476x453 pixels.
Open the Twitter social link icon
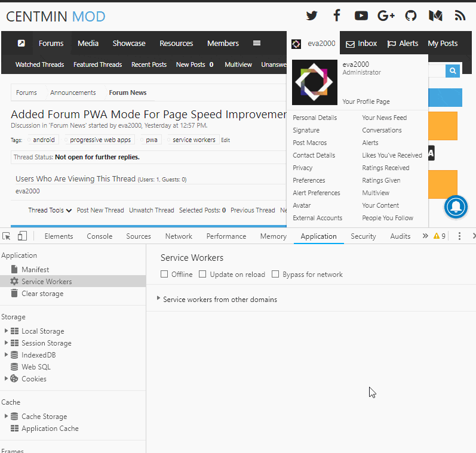click(312, 16)
